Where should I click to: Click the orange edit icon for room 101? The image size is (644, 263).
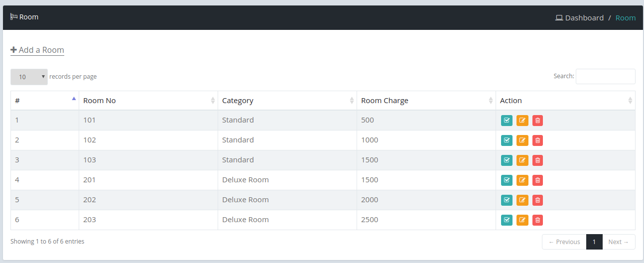coord(522,121)
